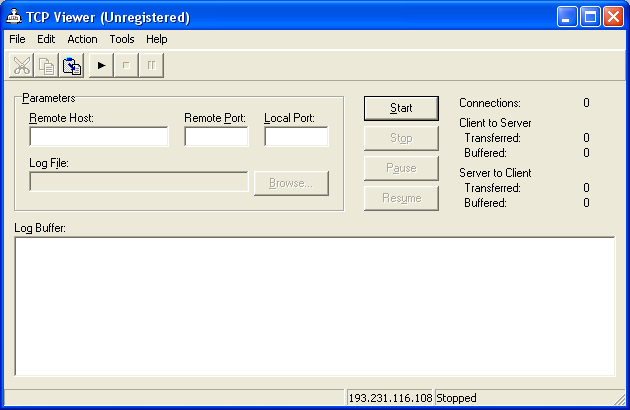
Task: Open the Action menu
Action: (82, 39)
